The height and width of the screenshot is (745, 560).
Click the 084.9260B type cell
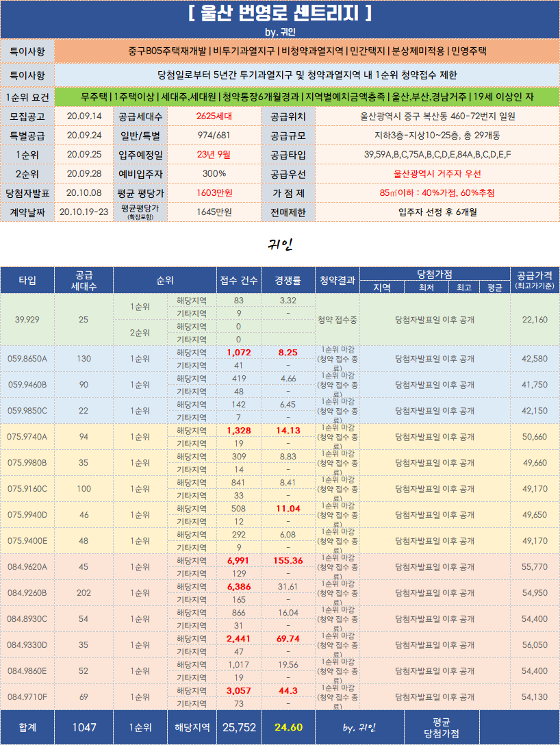click(27, 593)
